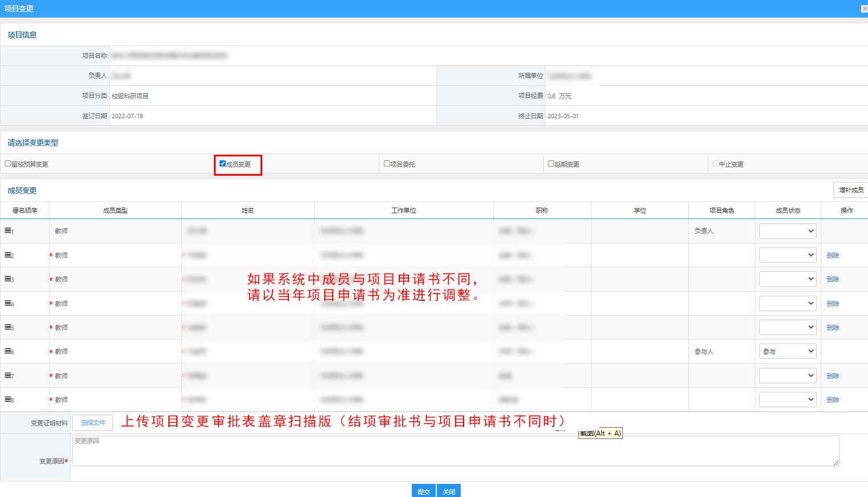The height and width of the screenshot is (497, 868).
Task: Check the 项目委托 option
Action: 387,164
